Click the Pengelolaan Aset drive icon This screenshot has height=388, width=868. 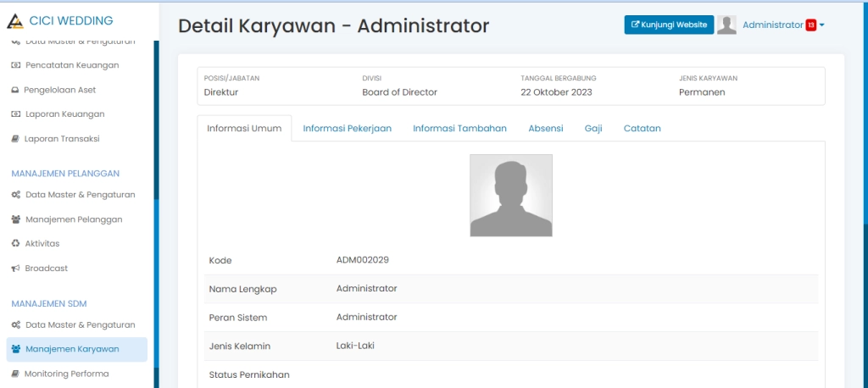(15, 90)
